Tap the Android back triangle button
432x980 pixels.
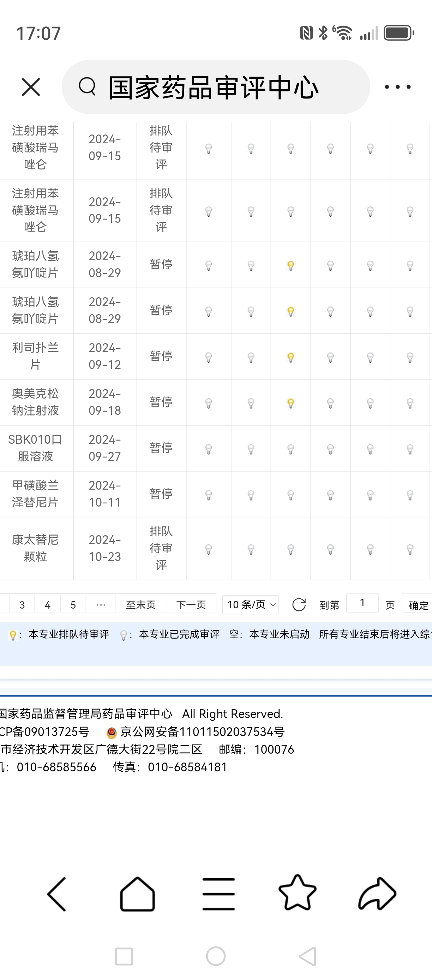308,956
